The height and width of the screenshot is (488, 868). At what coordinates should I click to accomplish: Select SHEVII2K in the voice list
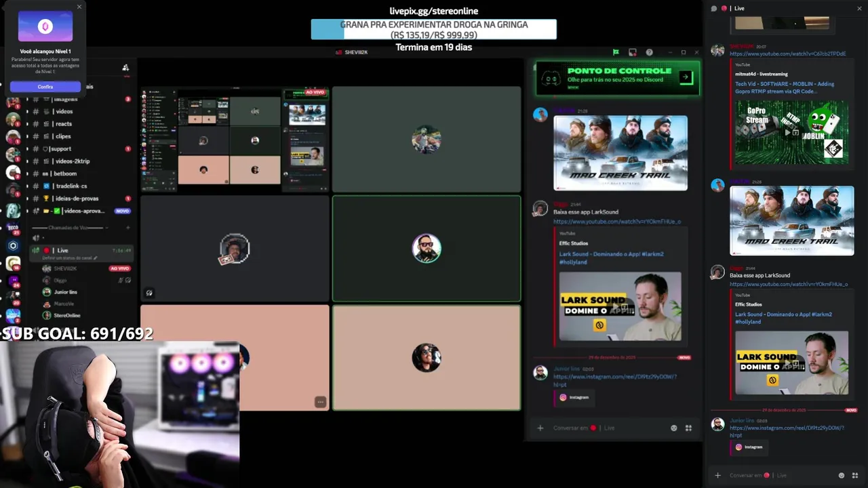click(x=85, y=268)
